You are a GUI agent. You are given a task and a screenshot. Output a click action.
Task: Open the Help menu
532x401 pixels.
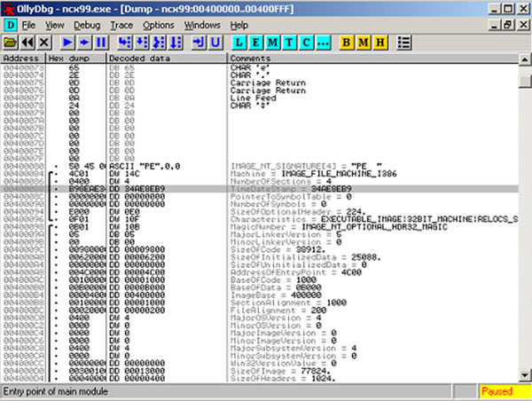point(239,25)
